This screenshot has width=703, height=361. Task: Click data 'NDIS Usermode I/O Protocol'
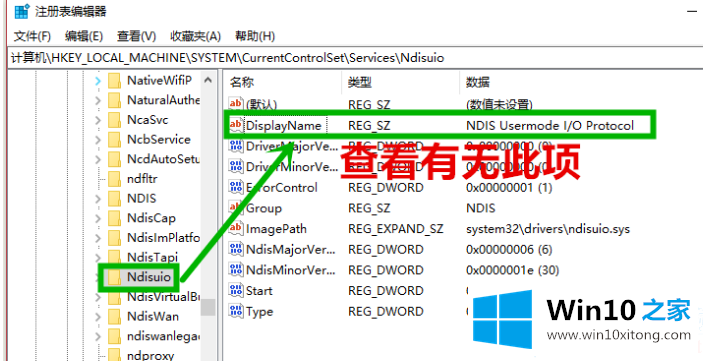click(x=550, y=125)
